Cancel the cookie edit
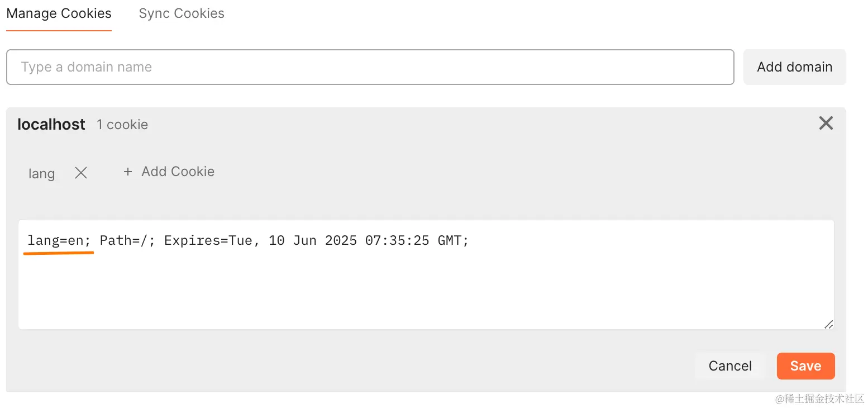868x408 pixels. pyautogui.click(x=730, y=366)
